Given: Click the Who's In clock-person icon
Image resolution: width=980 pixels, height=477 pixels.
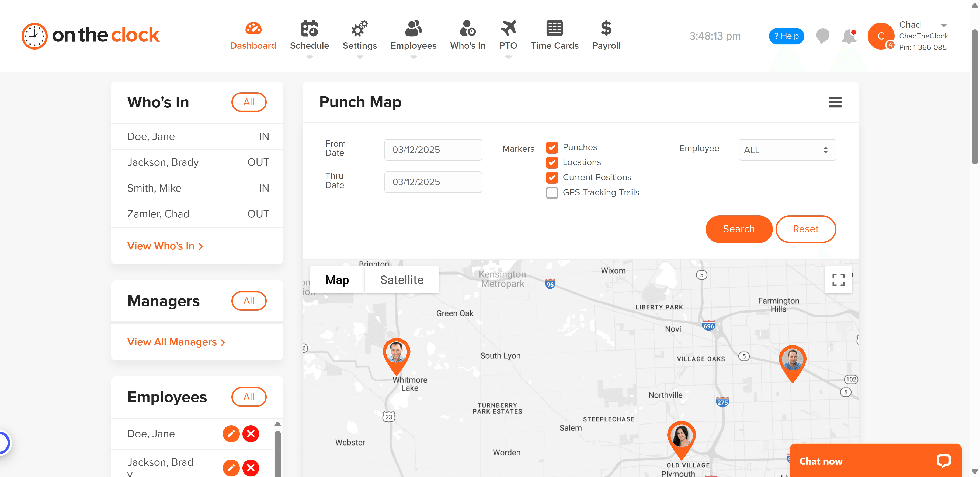Looking at the screenshot, I should pos(468,28).
